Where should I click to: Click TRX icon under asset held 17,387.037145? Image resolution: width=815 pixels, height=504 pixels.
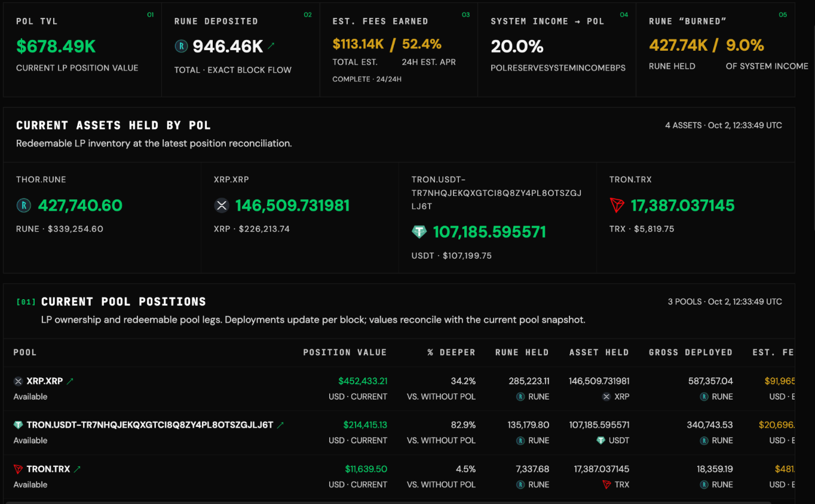coord(606,485)
